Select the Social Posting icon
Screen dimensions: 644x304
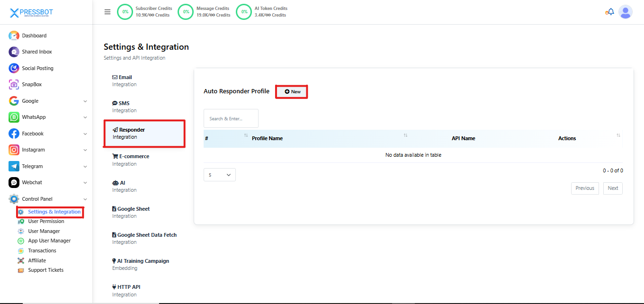[x=14, y=68]
